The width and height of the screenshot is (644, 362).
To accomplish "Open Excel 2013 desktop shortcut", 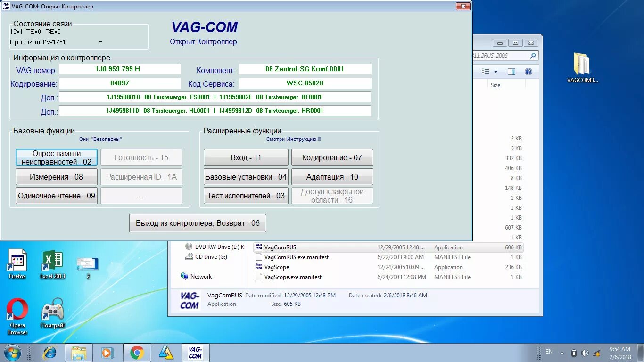I will click(52, 264).
